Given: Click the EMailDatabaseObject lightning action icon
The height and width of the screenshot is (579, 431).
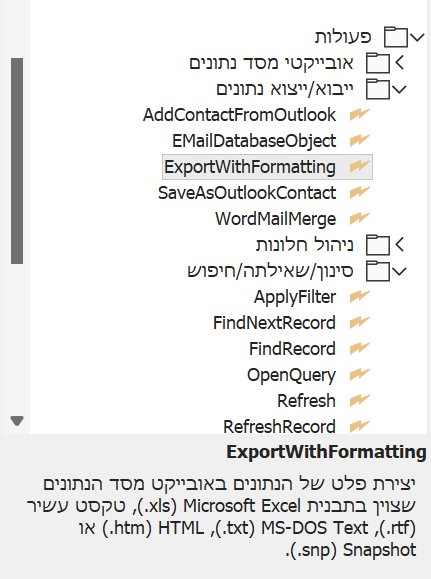Looking at the screenshot, I should [x=359, y=140].
